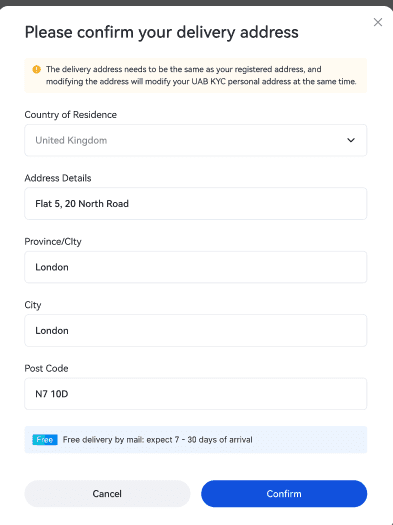Viewport: 393px width, 525px height.
Task: Click the orange warning exclamation icon
Action: (x=36, y=69)
